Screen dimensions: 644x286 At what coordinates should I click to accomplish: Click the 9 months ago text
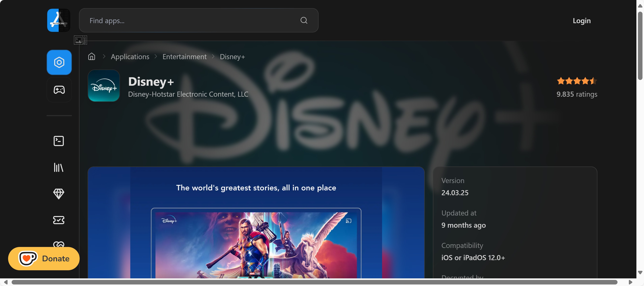coord(463,225)
